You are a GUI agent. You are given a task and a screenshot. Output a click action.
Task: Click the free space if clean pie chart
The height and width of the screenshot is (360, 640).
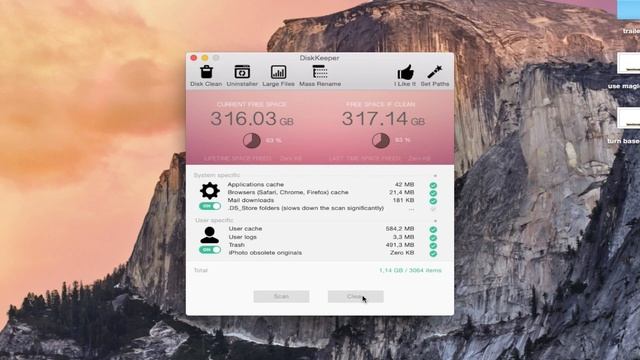pyautogui.click(x=380, y=140)
